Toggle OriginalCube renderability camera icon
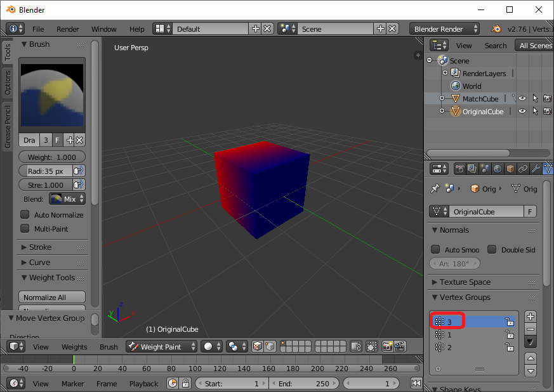554x392 pixels. (547, 111)
